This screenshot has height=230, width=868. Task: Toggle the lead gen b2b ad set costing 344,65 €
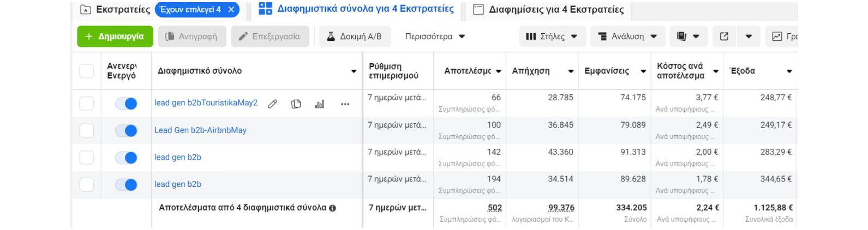pyautogui.click(x=126, y=185)
